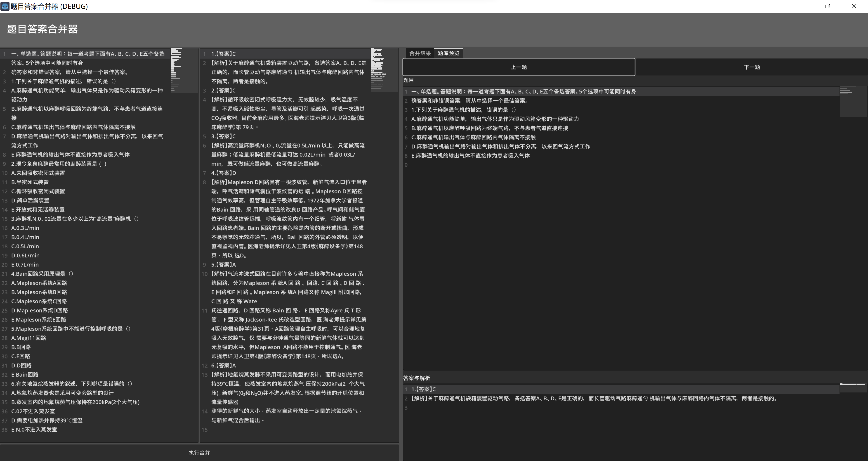Click line '4.Bain回路采用原理是' in questions editor
This screenshot has width=868, height=461.
pyautogui.click(x=42, y=274)
